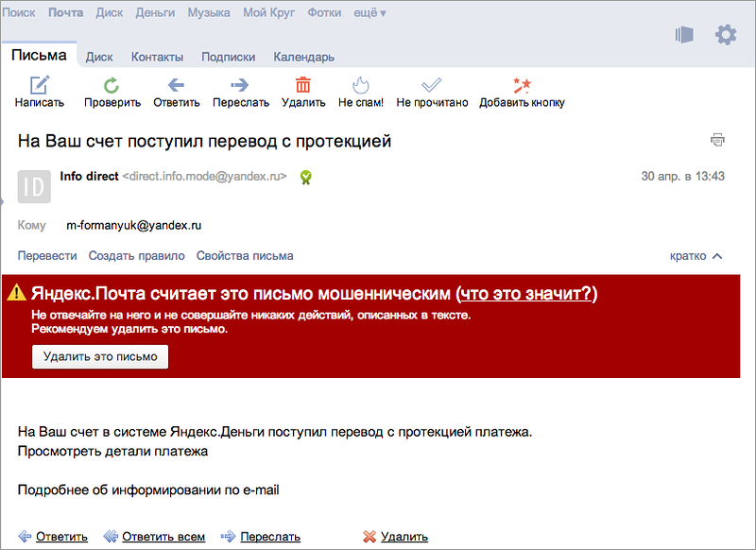756x550 pixels.
Task: Click bottom red X Удалить icon
Action: (369, 536)
